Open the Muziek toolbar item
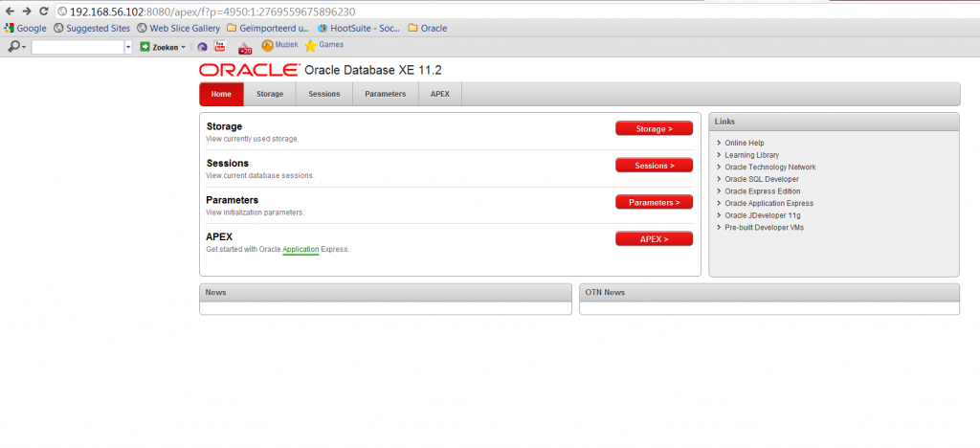Viewport: 980px width, 448px height. [280, 46]
